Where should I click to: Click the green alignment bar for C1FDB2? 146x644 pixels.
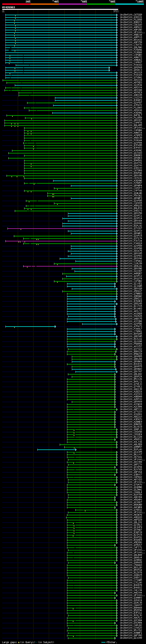[86, 281]
